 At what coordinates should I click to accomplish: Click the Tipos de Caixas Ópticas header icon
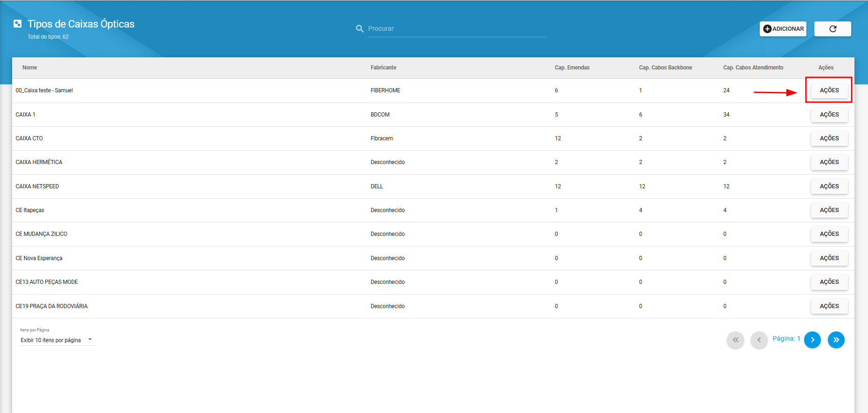pos(18,24)
